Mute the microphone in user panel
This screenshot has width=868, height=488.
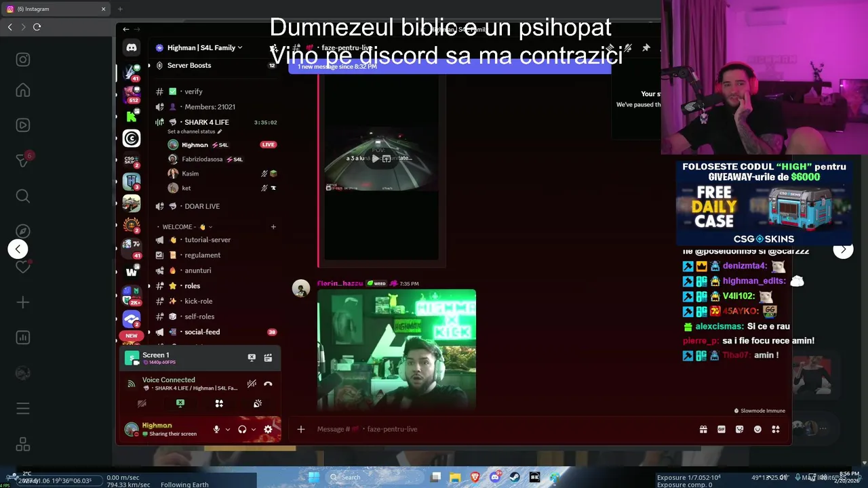coord(216,429)
